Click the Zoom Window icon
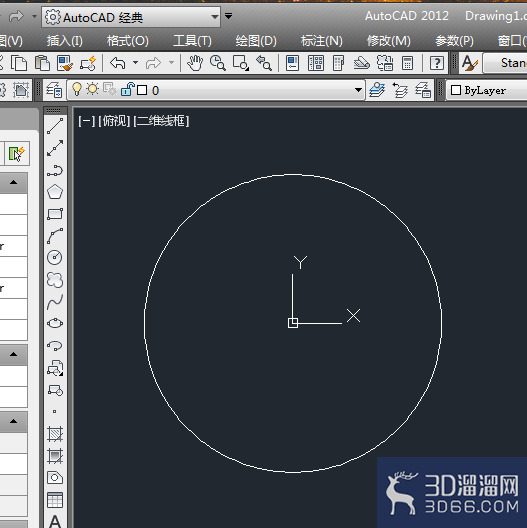 241,63
